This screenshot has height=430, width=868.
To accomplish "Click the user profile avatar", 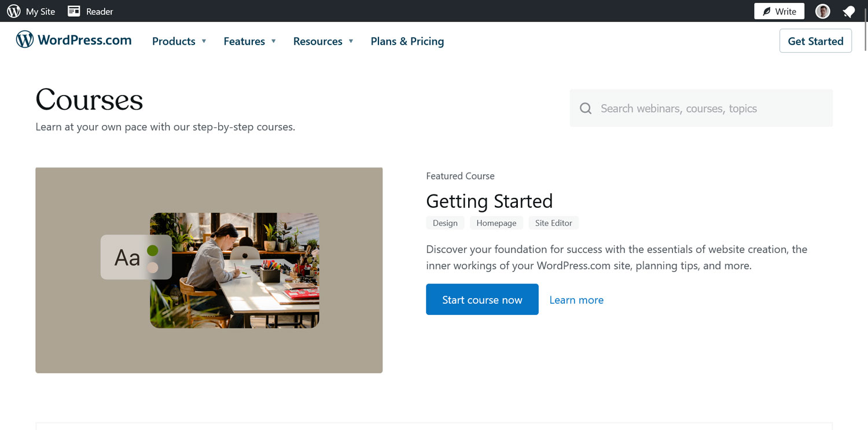I will [822, 11].
